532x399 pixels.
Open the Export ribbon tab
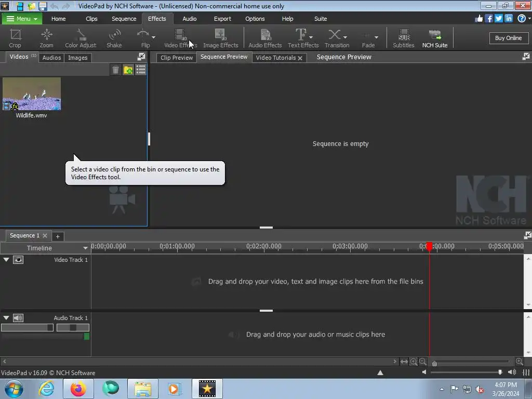point(222,19)
